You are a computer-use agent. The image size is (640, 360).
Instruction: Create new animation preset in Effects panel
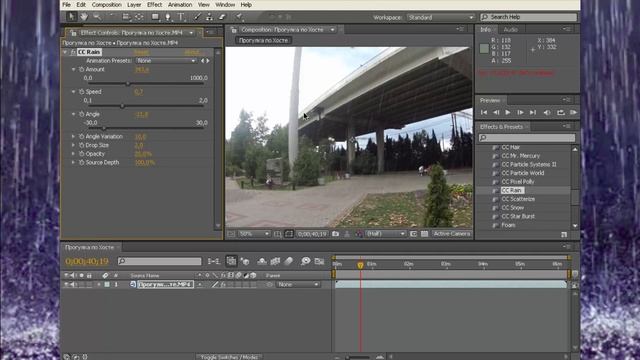(x=564, y=234)
